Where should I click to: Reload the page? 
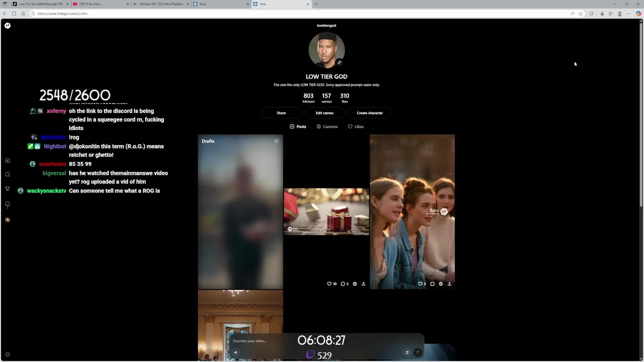click(14, 14)
